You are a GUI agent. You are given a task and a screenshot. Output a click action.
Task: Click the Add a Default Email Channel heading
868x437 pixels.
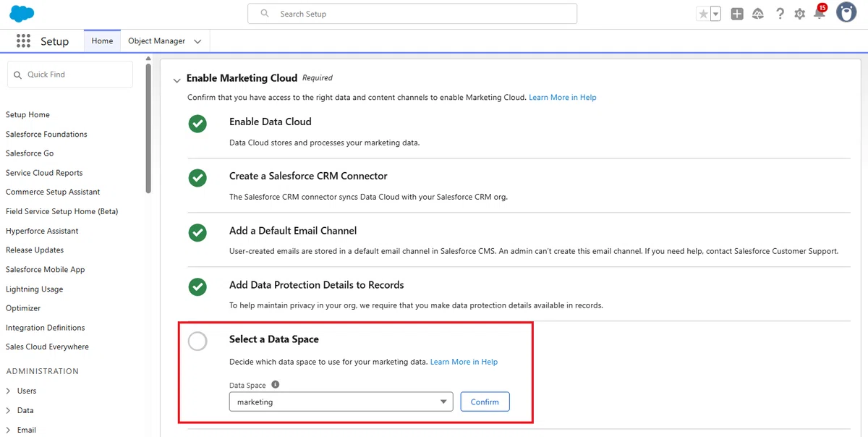293,230
